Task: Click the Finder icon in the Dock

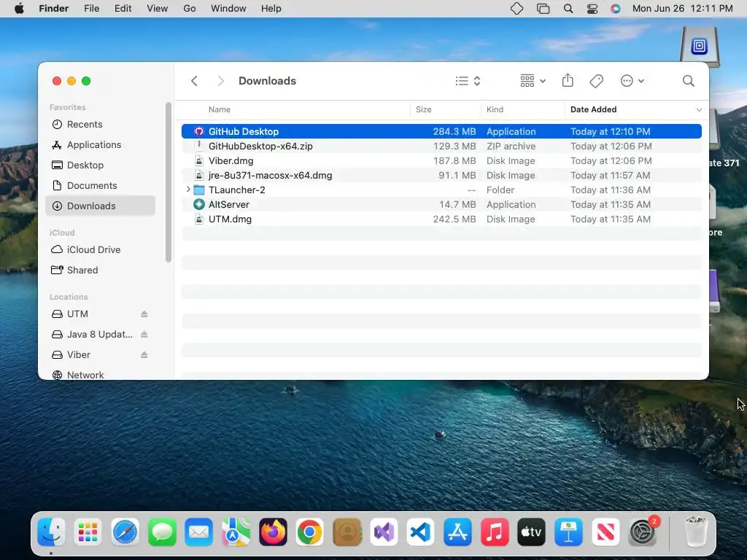Action: (x=51, y=532)
